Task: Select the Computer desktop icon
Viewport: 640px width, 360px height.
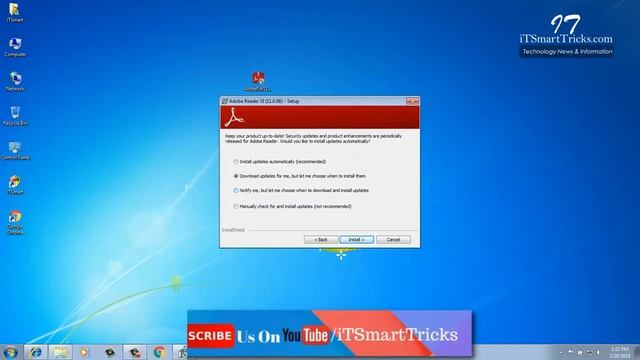Action: (x=15, y=47)
